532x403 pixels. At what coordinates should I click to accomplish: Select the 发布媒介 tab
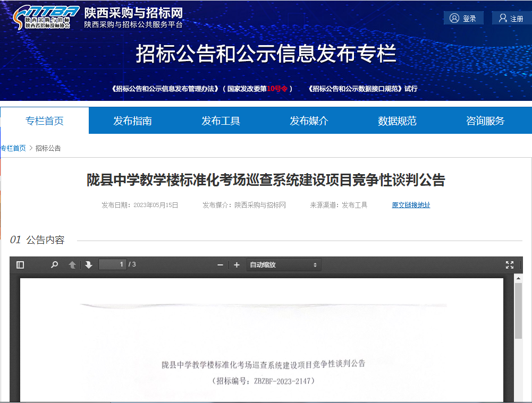pyautogui.click(x=309, y=121)
